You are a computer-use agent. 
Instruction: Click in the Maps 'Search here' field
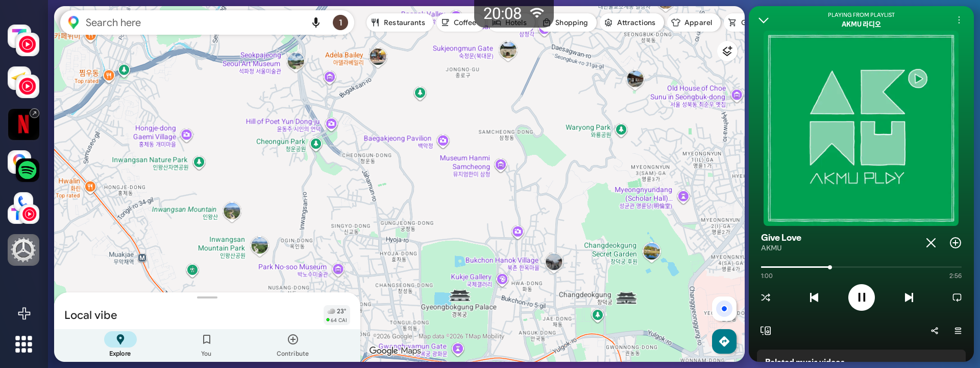(194, 22)
